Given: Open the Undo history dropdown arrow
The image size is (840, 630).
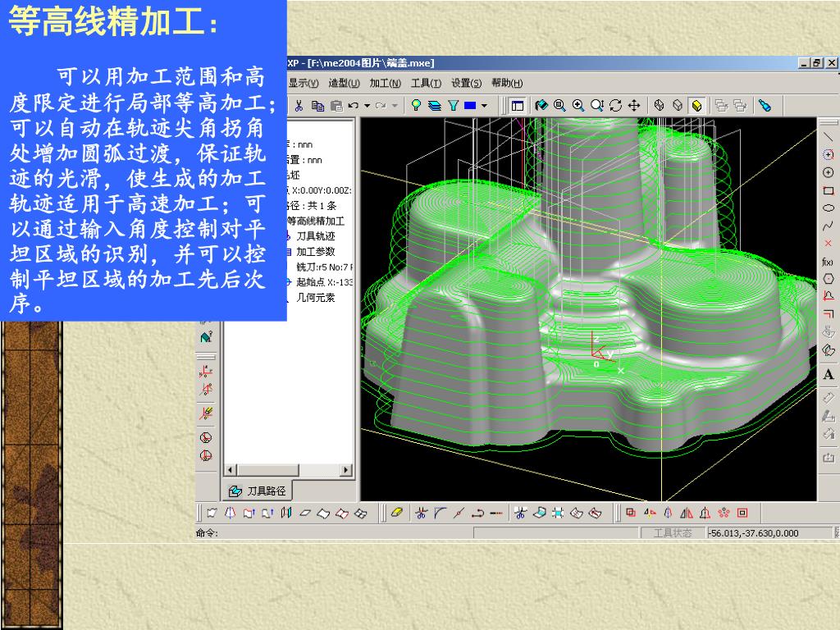Looking at the screenshot, I should 367,106.
